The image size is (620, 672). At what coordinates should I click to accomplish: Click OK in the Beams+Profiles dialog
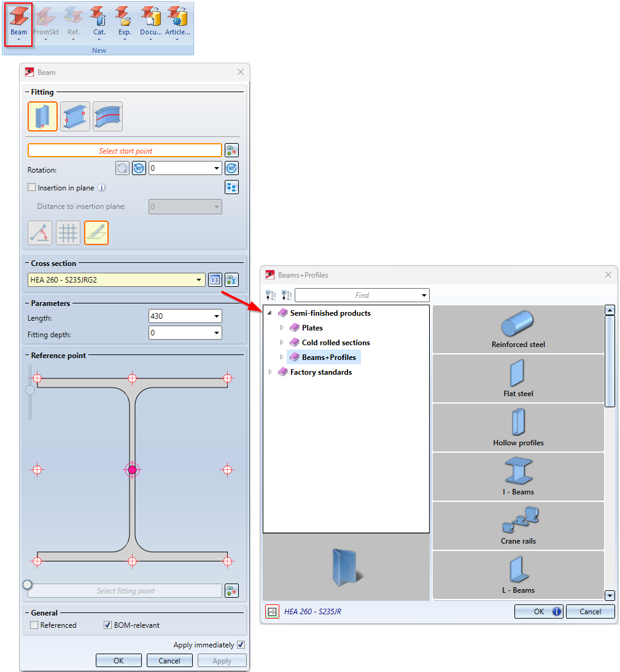click(539, 612)
